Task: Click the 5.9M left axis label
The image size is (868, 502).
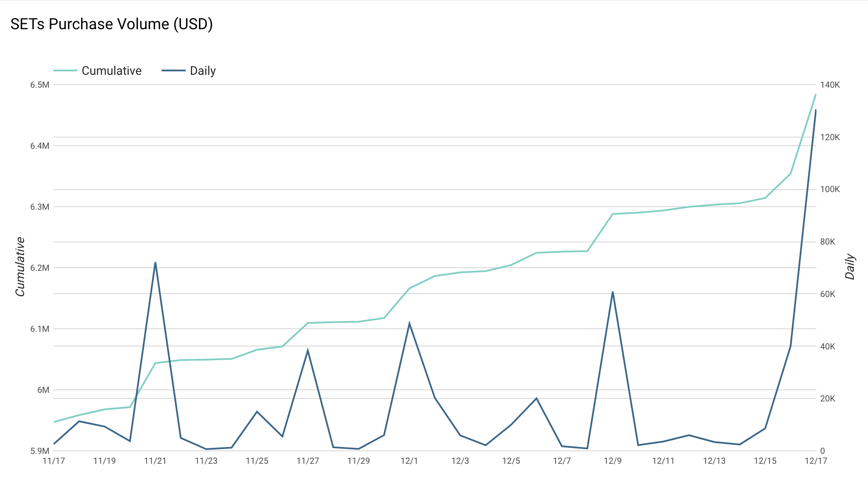Action: click(x=40, y=451)
